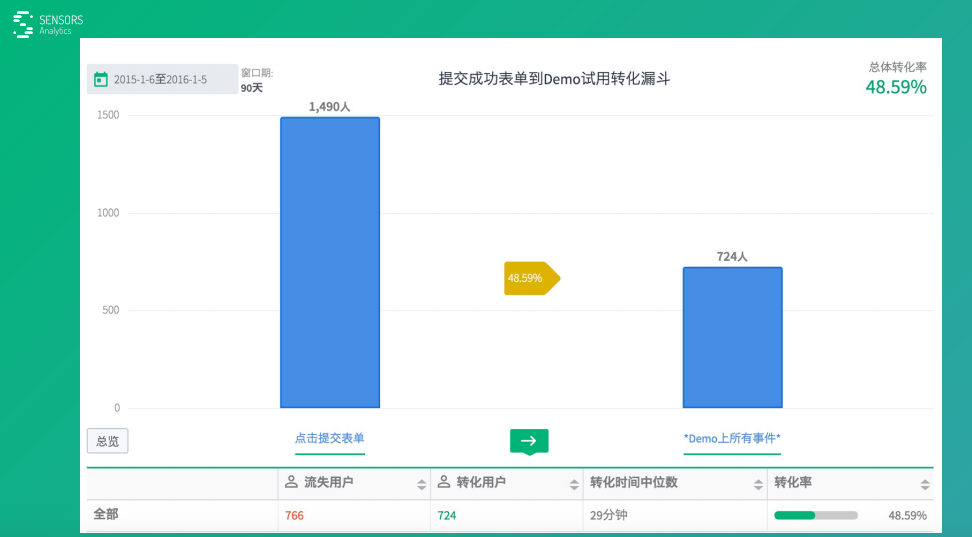Click the 总体转化率 48.59% value
The height and width of the screenshot is (537, 972).
[x=896, y=87]
